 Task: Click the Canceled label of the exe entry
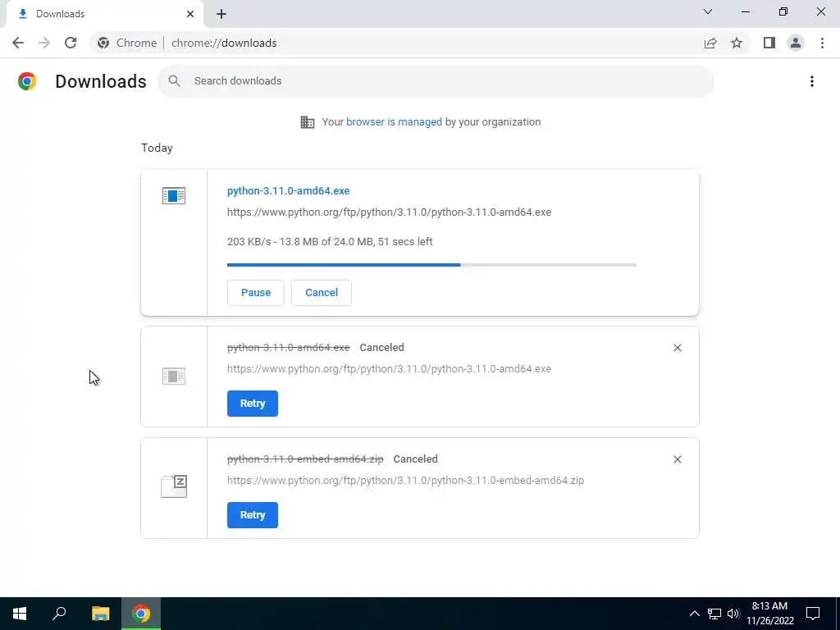(x=382, y=348)
